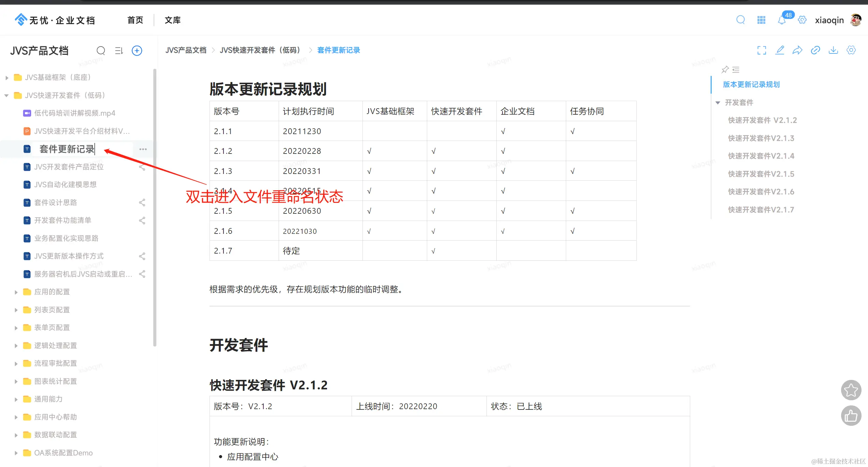The height and width of the screenshot is (467, 868).
Task: Toggle the outline pin icon
Action: coord(725,69)
